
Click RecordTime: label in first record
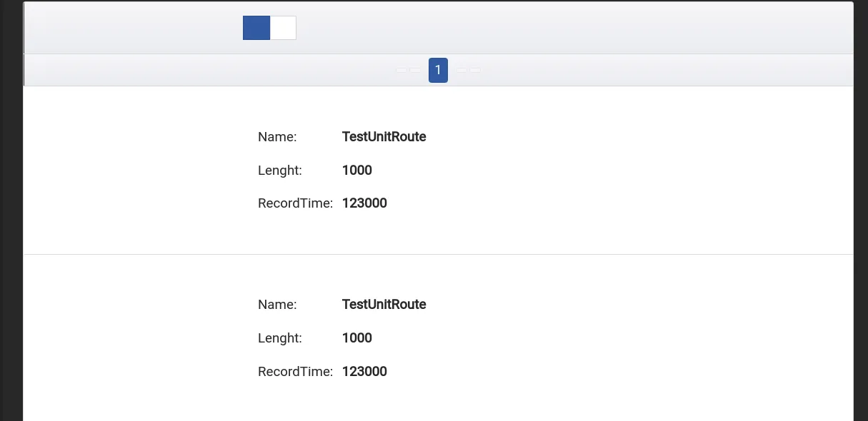[295, 203]
